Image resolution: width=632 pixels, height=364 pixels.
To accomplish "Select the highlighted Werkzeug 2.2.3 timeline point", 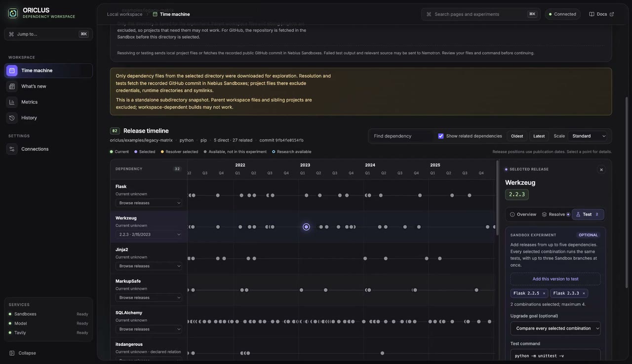I will point(306,227).
